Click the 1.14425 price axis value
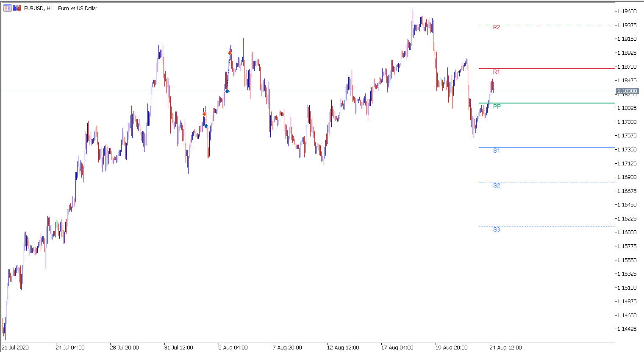The width and height of the screenshot is (644, 352). point(627,329)
